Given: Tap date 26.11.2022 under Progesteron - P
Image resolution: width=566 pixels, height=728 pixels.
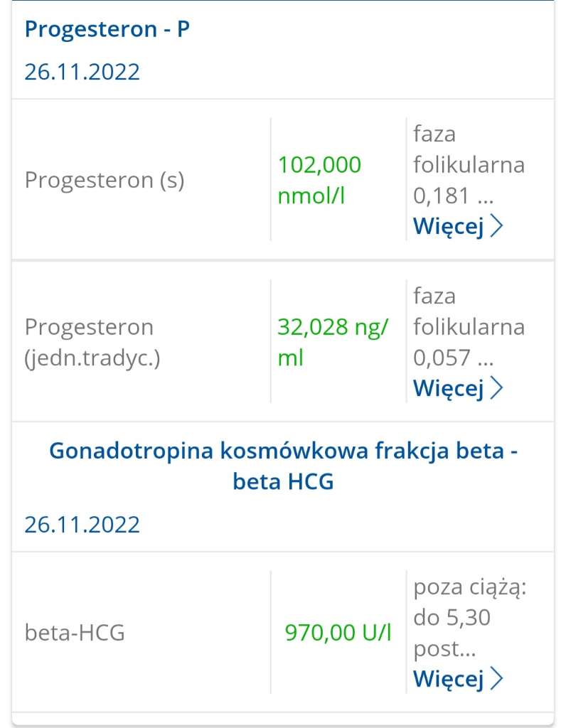Looking at the screenshot, I should pos(82,72).
